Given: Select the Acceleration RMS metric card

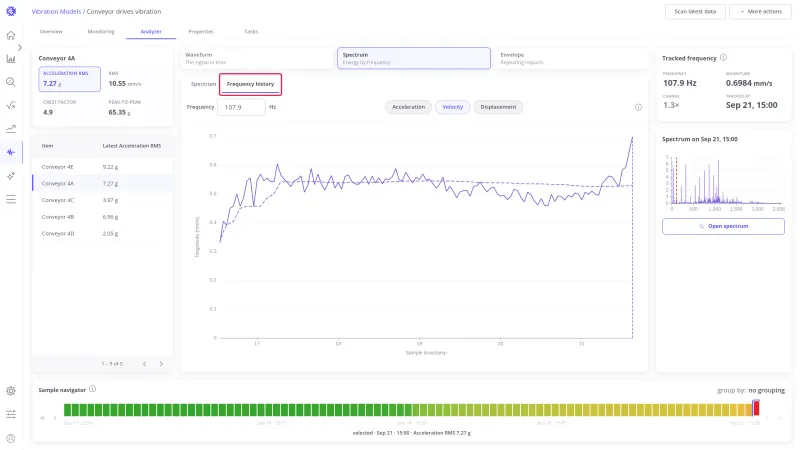Looking at the screenshot, I should coord(69,79).
